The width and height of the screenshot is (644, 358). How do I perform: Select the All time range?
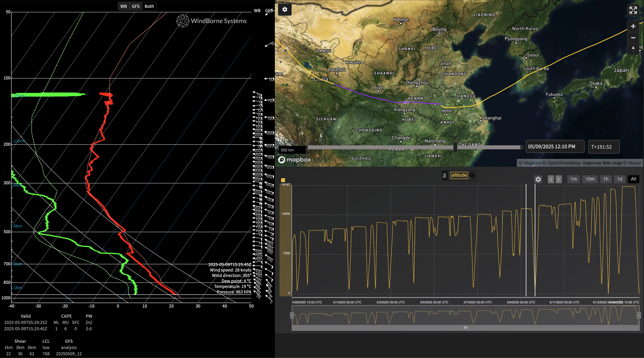[x=633, y=179]
